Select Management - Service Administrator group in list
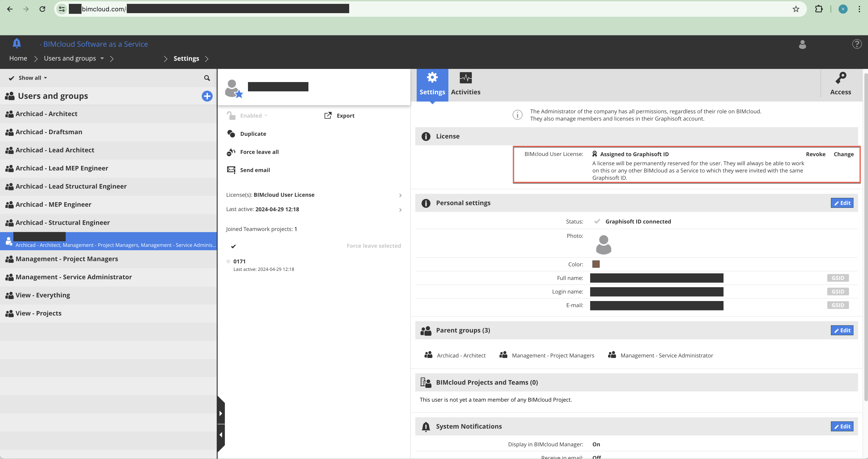 108,277
